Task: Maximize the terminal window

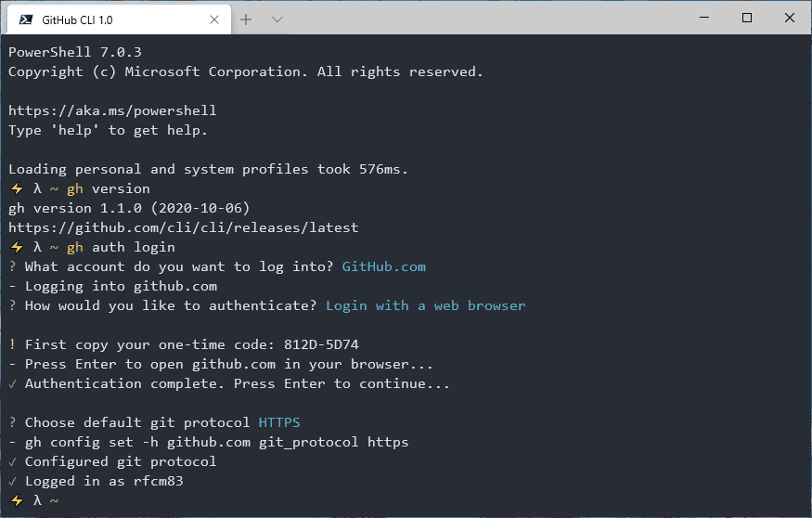Action: click(x=747, y=18)
